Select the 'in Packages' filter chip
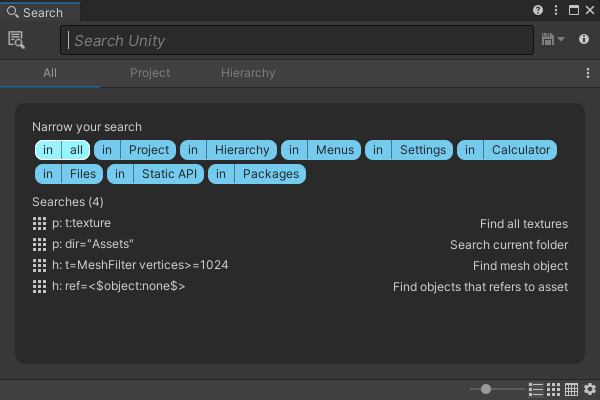The image size is (600, 400). click(x=257, y=174)
